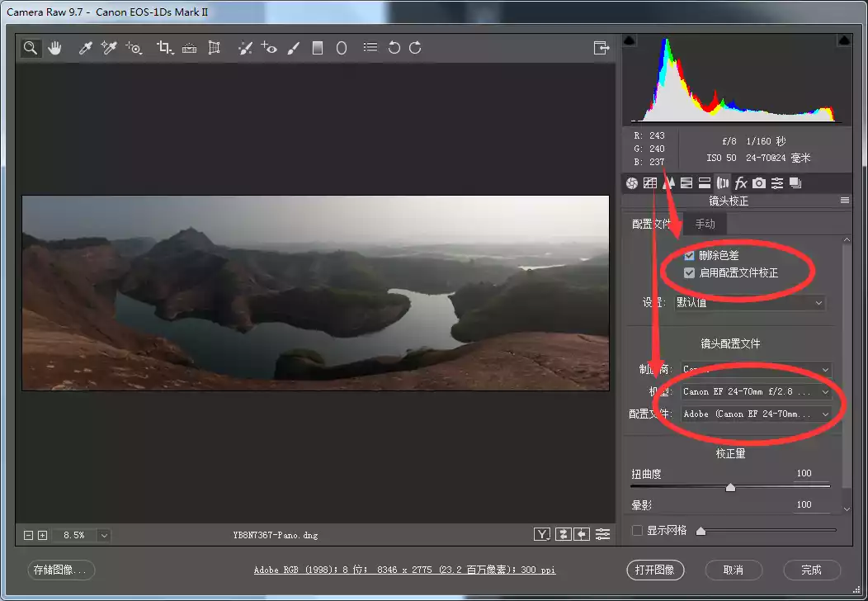Select the Hand tool
Viewport: 868px width, 601px height.
54,48
